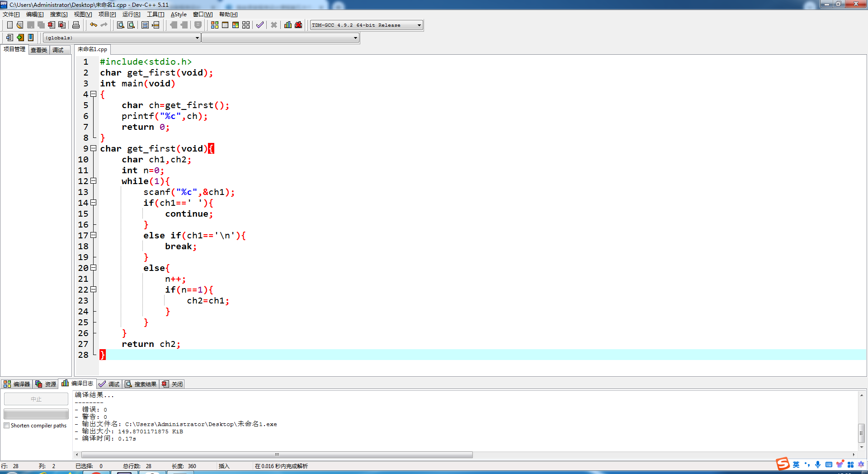Toggle Sogou IME punctuation mode
868x474 pixels.
pyautogui.click(x=807, y=465)
